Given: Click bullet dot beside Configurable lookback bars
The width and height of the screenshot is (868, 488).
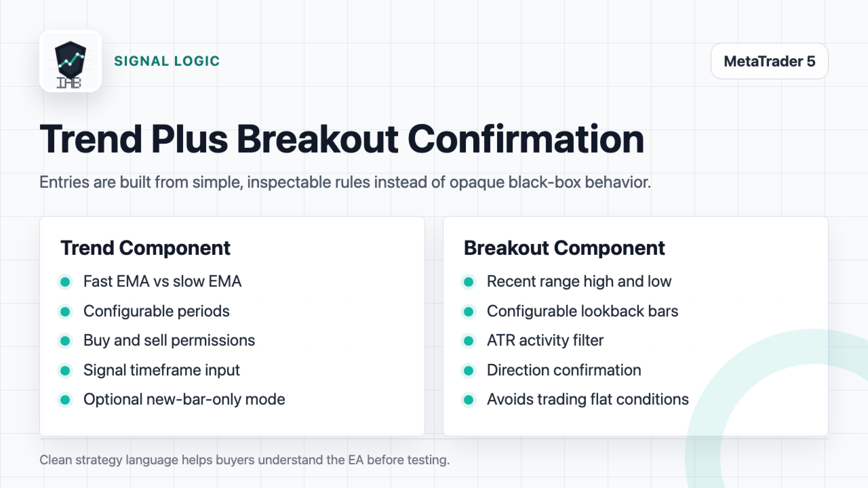Looking at the screenshot, I should [x=469, y=312].
